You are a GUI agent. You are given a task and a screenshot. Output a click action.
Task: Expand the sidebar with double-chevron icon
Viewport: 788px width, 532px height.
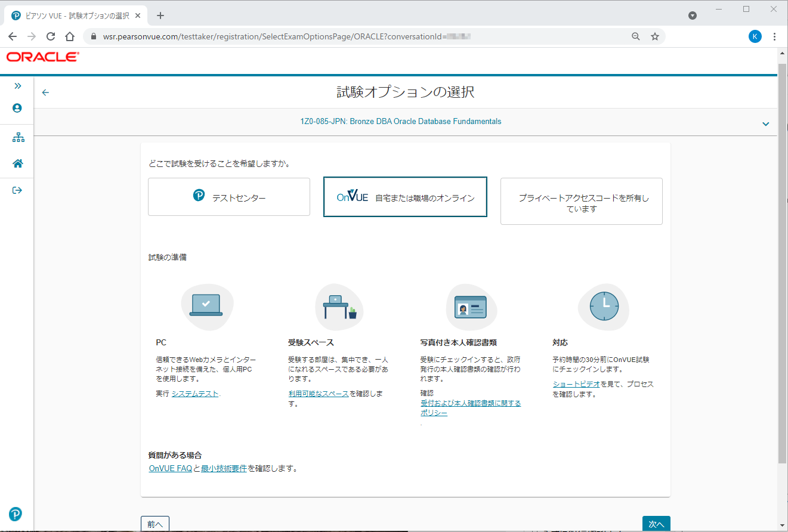point(17,86)
